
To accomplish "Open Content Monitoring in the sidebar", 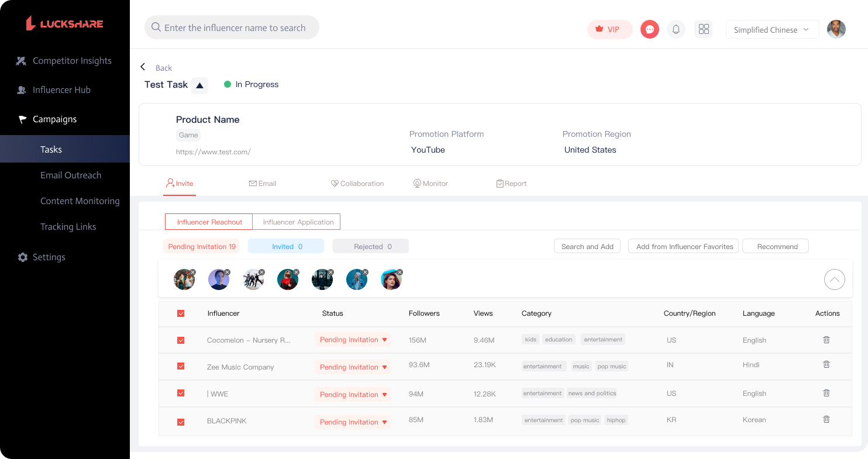I will [x=80, y=201].
